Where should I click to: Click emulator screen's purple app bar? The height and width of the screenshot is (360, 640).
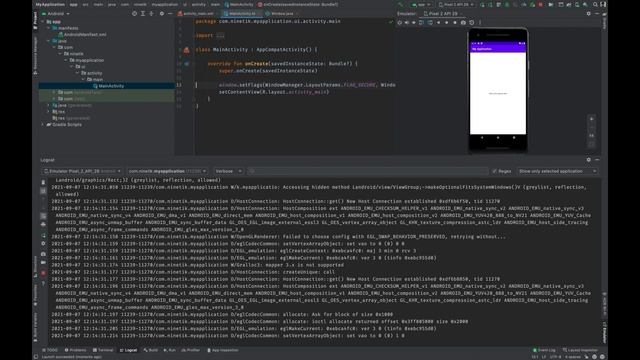tap(498, 49)
